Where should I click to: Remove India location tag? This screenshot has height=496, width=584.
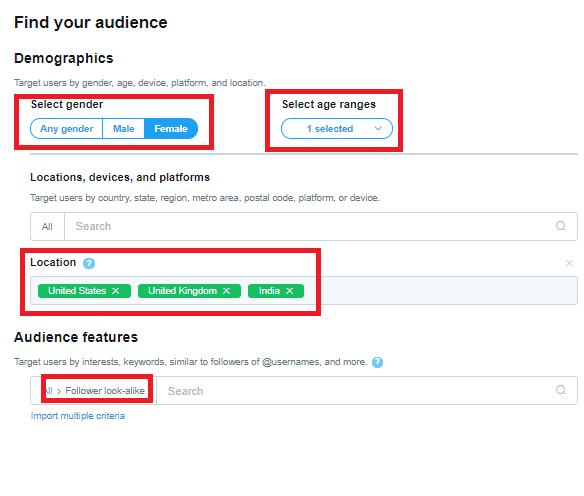(289, 291)
